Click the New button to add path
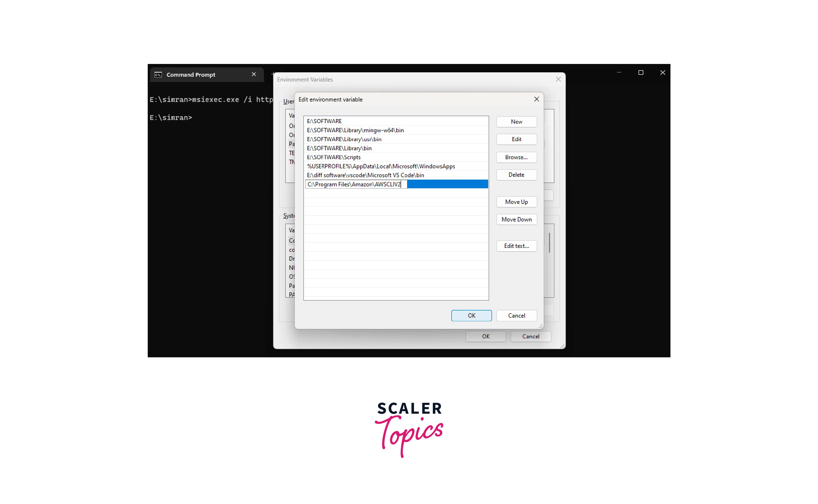Image resolution: width=818 pixels, height=504 pixels. point(517,121)
